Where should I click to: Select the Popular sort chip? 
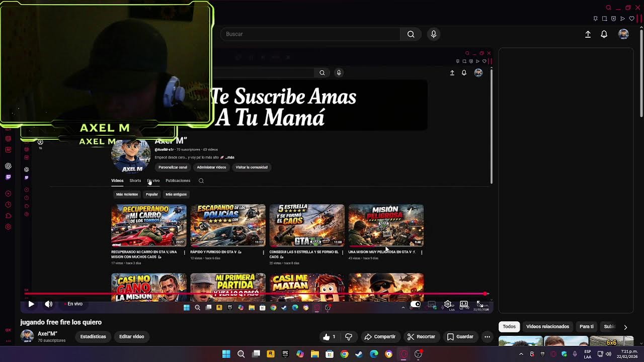(x=152, y=194)
